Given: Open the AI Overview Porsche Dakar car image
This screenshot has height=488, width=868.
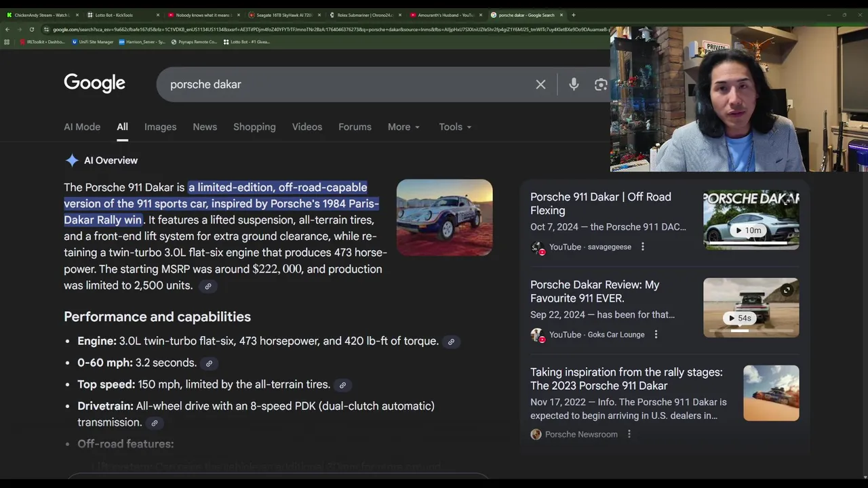Looking at the screenshot, I should click(445, 218).
